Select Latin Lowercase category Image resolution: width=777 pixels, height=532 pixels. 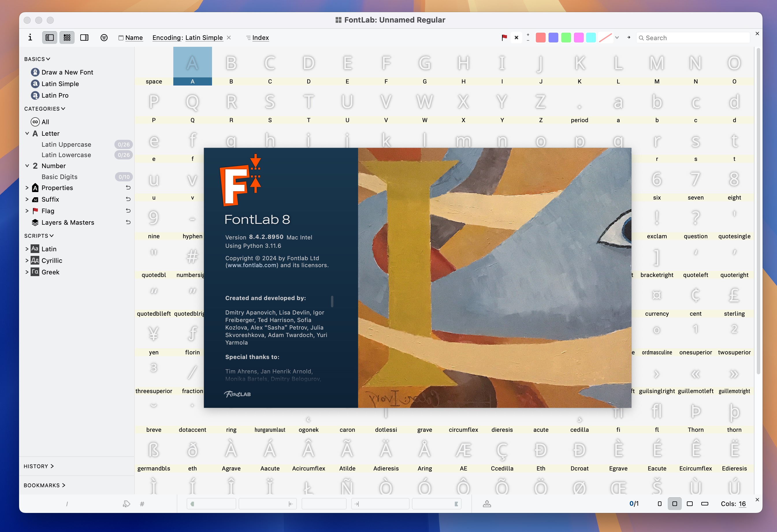point(66,155)
